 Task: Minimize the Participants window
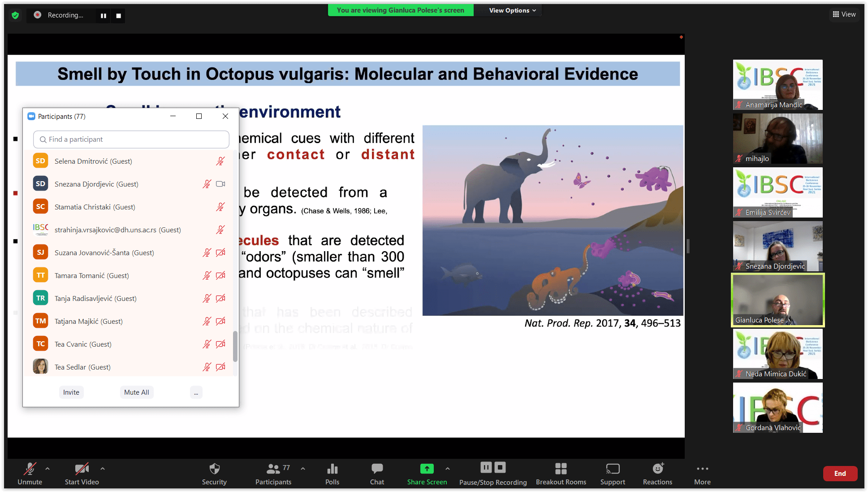[173, 116]
